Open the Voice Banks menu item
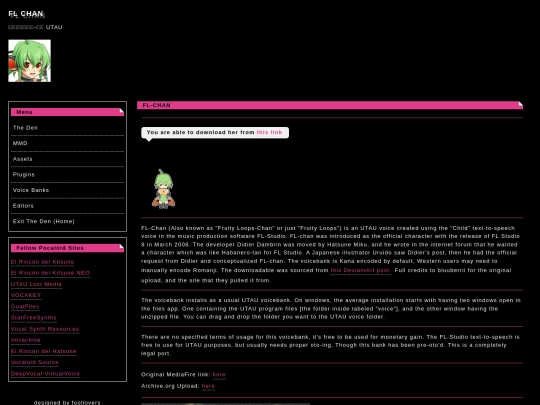The height and width of the screenshot is (405, 540). tap(31, 190)
